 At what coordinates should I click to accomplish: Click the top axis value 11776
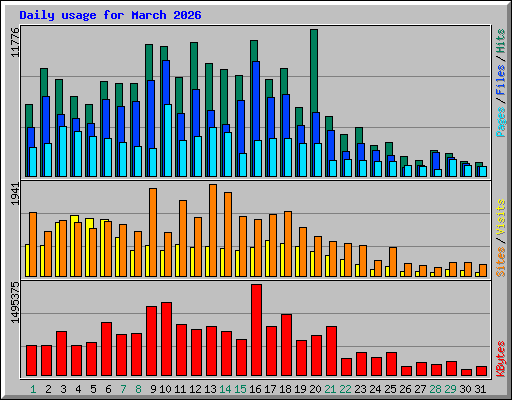[15, 42]
